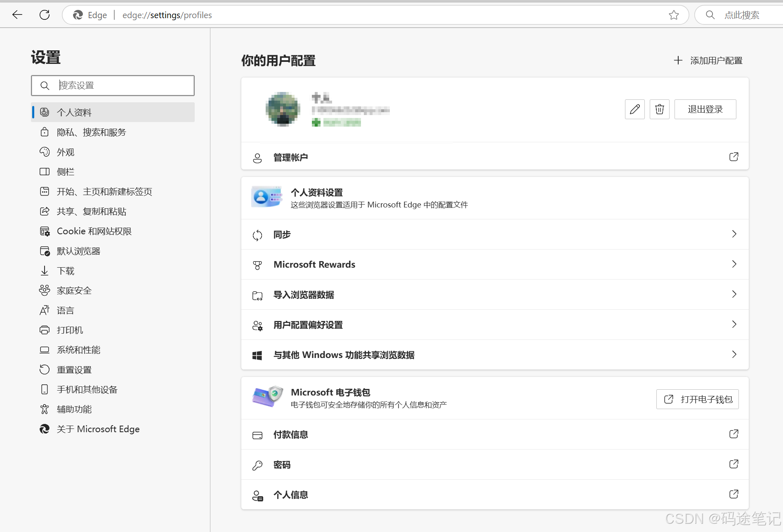Click the 打开电子钱包 button
The height and width of the screenshot is (532, 783).
[697, 399]
